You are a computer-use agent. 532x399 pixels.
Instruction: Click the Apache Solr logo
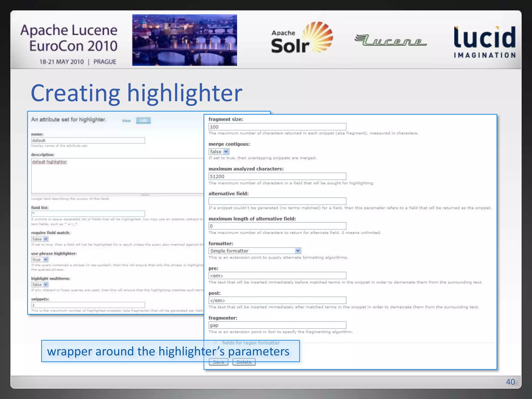coord(302,38)
